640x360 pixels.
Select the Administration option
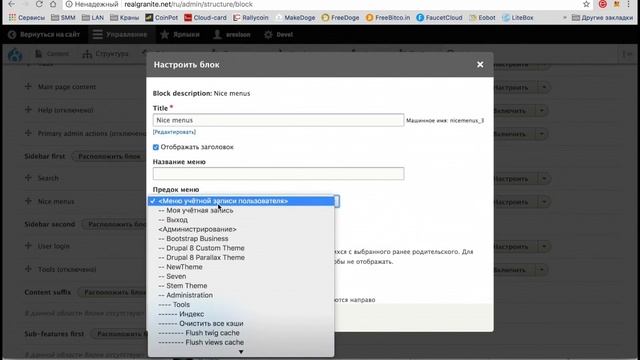click(x=241, y=295)
